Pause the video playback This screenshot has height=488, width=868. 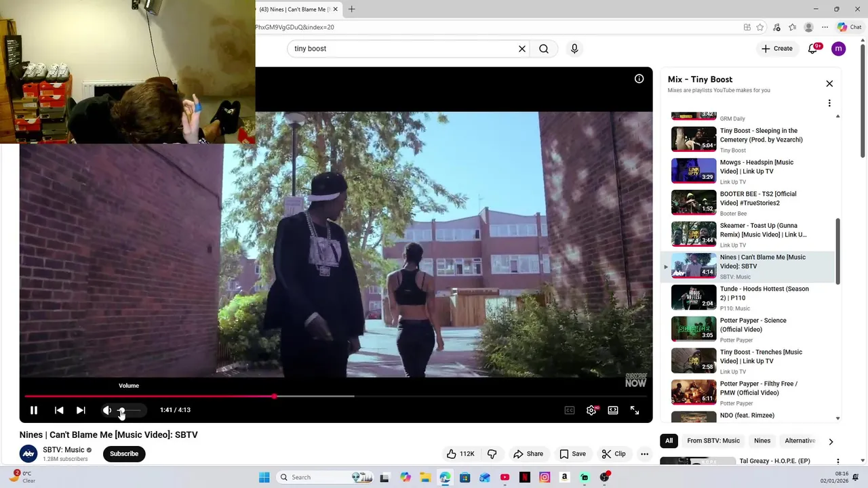coord(33,410)
